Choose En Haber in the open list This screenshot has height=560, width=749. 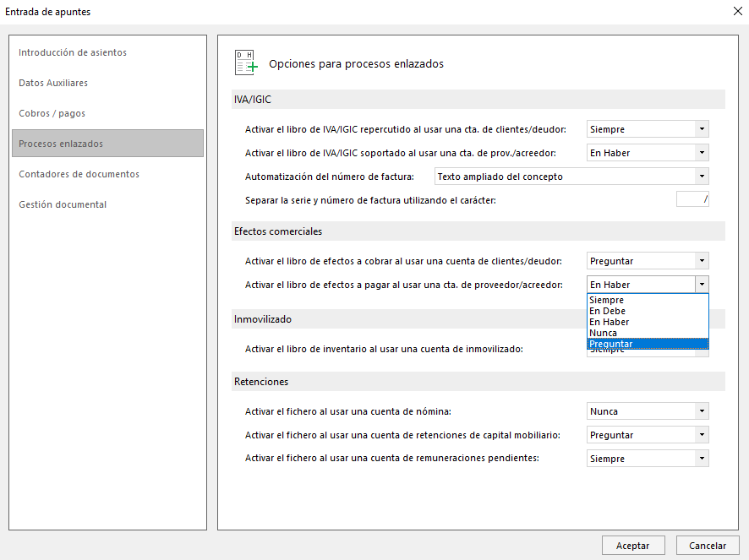(x=648, y=322)
